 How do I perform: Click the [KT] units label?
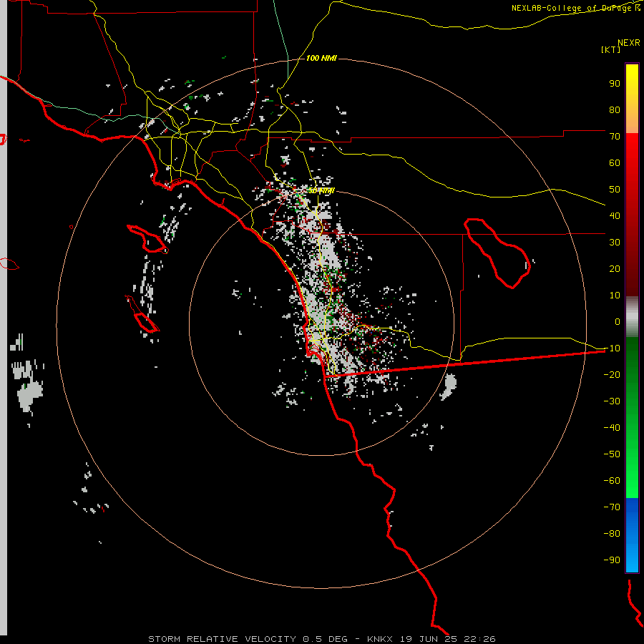coord(611,49)
